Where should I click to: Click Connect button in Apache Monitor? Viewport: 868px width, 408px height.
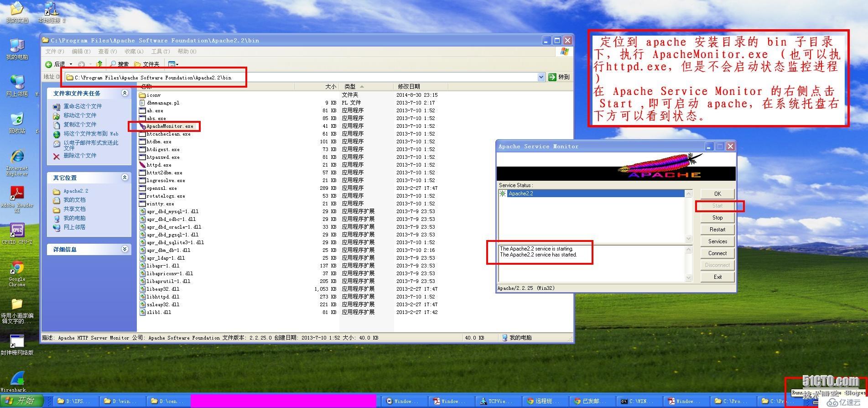click(717, 253)
